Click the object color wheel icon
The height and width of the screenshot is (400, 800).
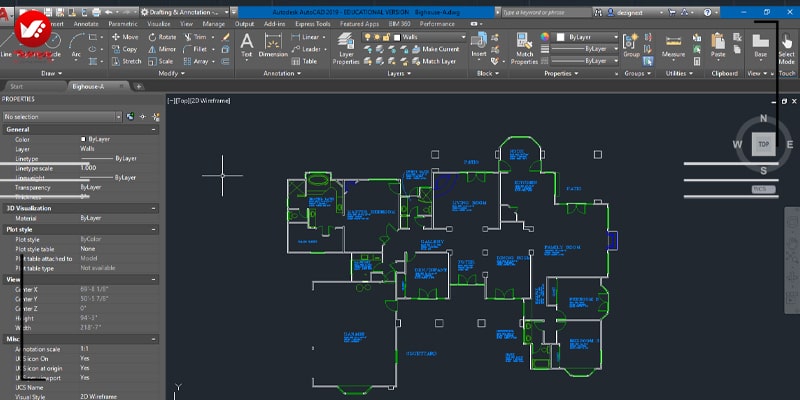tap(545, 37)
